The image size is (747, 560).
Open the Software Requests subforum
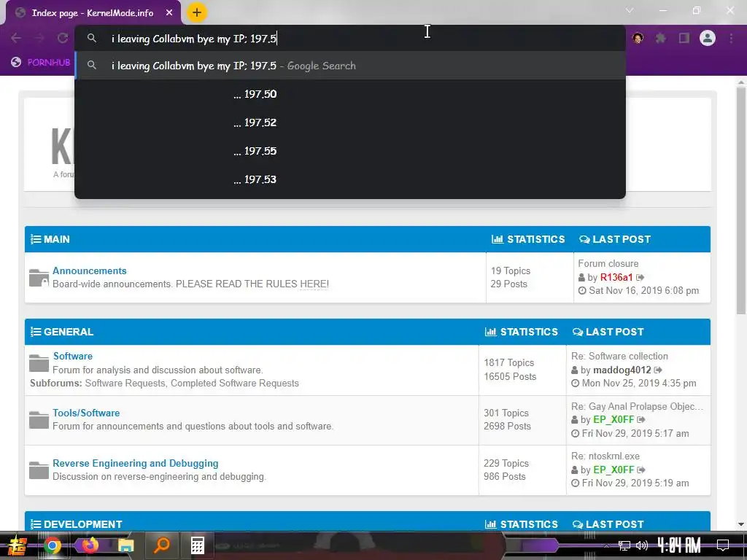(x=125, y=384)
